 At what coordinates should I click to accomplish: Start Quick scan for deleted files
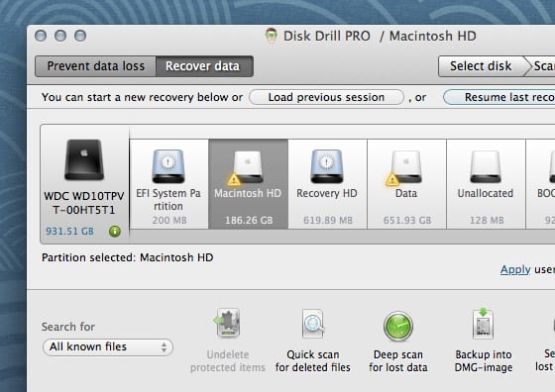pyautogui.click(x=313, y=324)
